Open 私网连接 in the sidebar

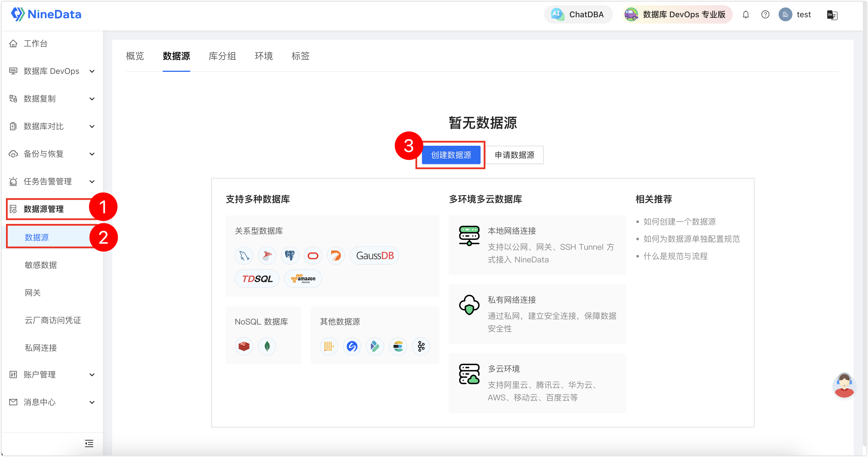point(41,348)
